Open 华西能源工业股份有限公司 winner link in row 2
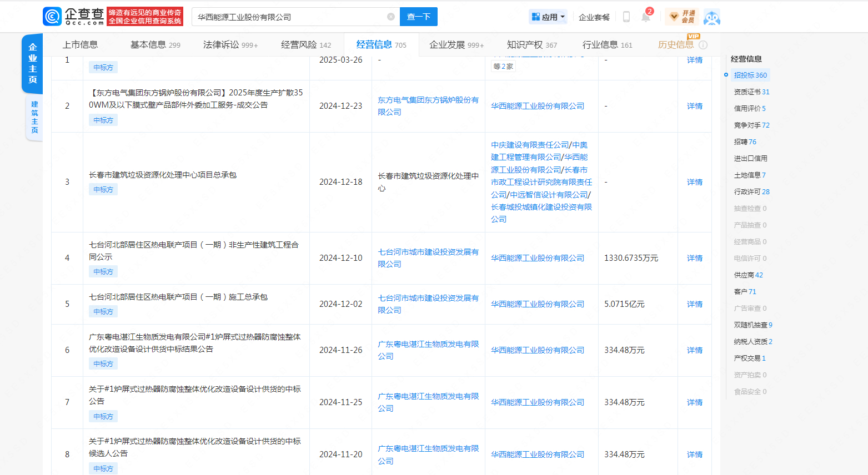Image resolution: width=868 pixels, height=475 pixels. click(x=538, y=106)
